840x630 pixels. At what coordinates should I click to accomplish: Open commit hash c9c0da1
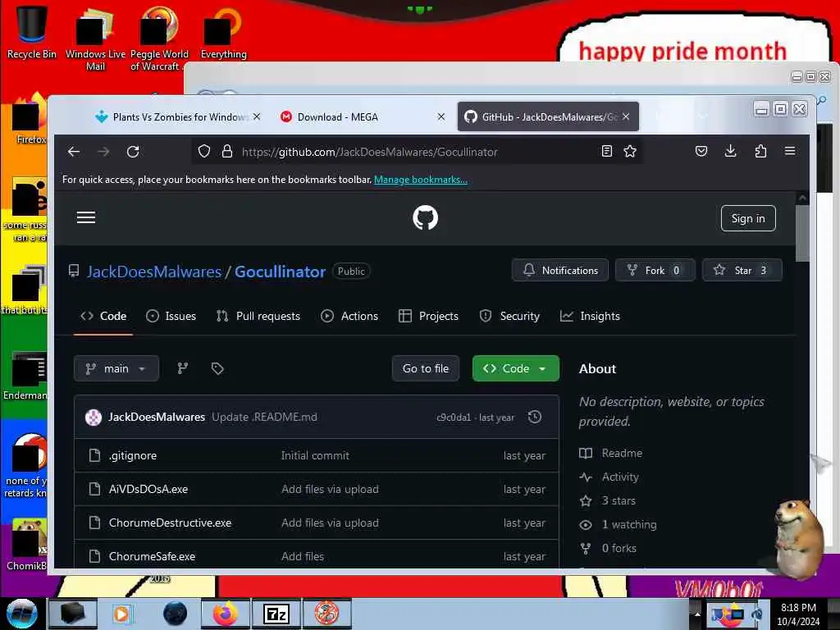pyautogui.click(x=454, y=418)
